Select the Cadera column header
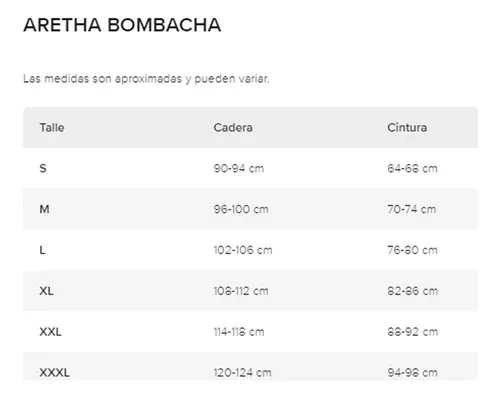This screenshot has height=398, width=500. pos(233,127)
